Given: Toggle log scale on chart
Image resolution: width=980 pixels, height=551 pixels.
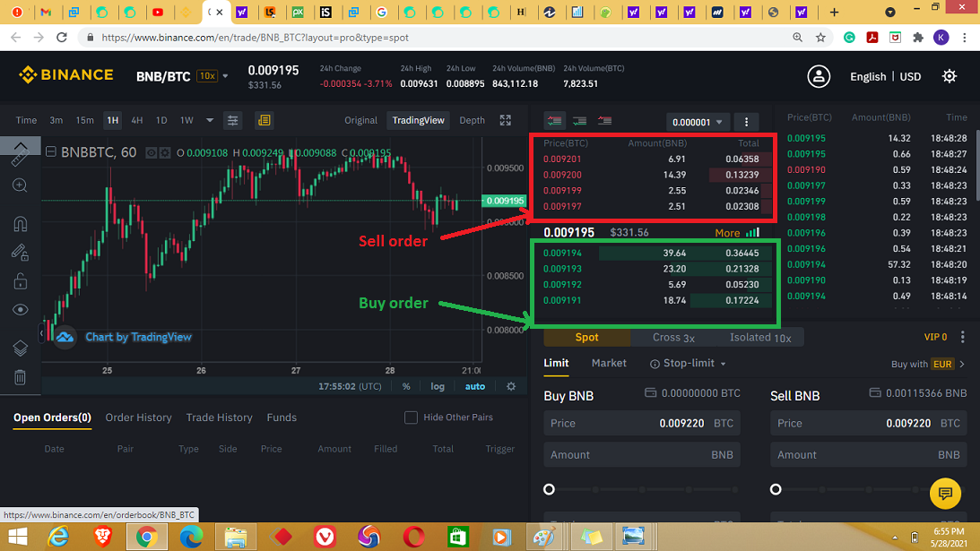Looking at the screenshot, I should click(x=438, y=386).
